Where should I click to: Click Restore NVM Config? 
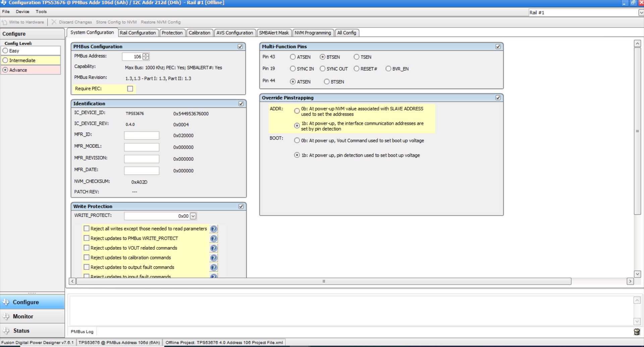(x=160, y=22)
